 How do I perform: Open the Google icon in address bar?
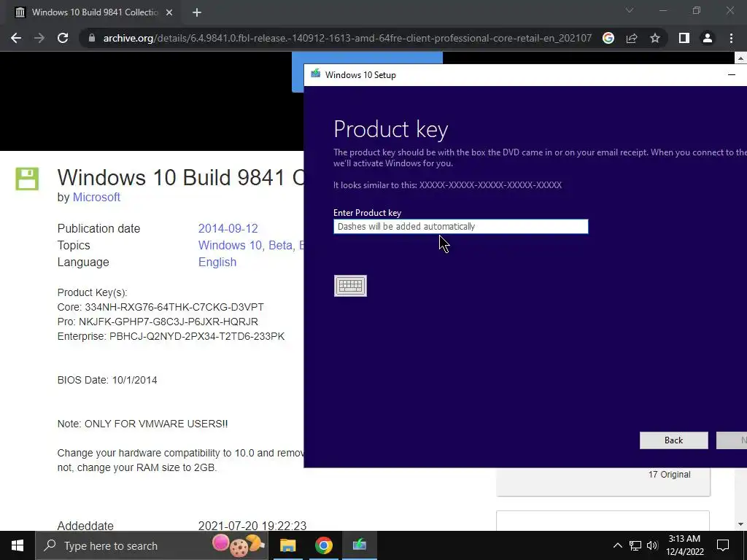click(608, 38)
